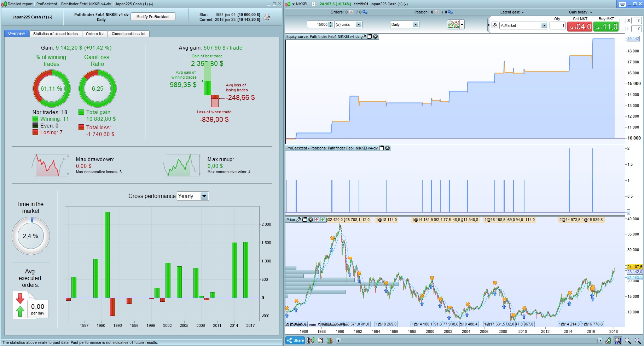
Task: Click the horizontal chart scrollbar track
Action: [469, 341]
